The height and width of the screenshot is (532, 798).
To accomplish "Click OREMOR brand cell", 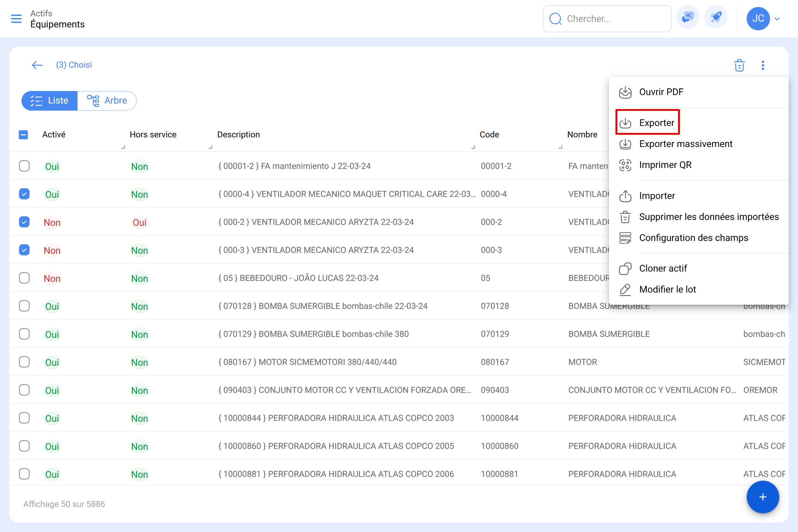I will click(760, 390).
